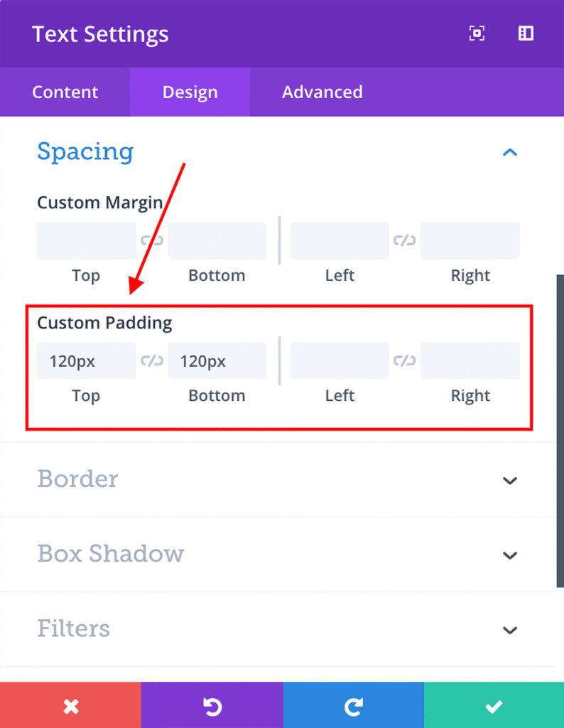
Task: Click the sidebar snap layout icon
Action: point(526,33)
